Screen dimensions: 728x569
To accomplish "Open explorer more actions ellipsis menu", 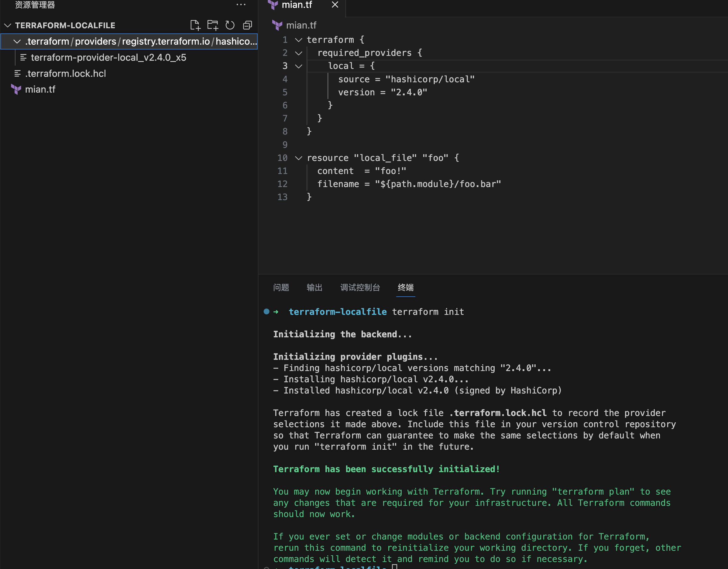I will tap(241, 5).
